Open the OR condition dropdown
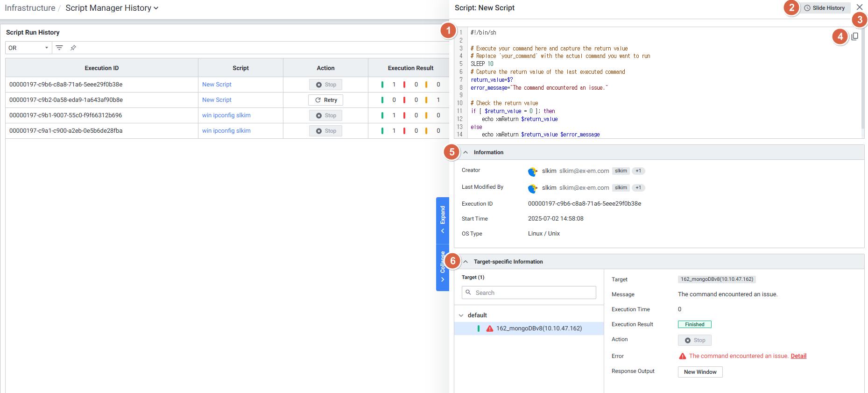This screenshot has width=868, height=393. [x=28, y=48]
